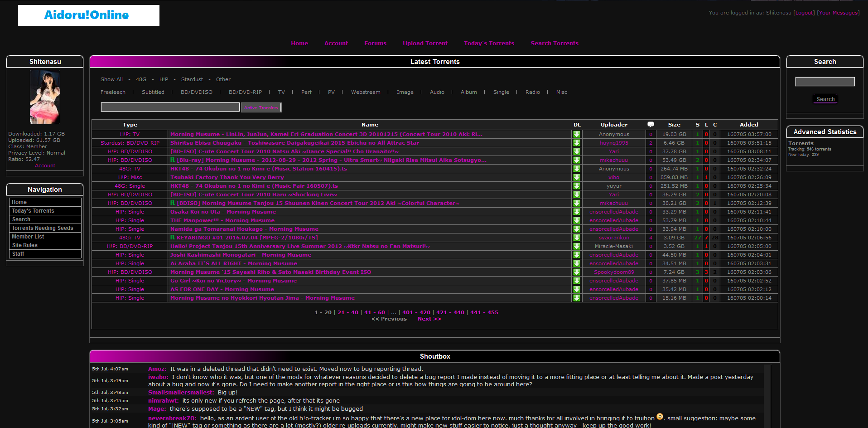Go to torrents page 21 - 40

[x=348, y=312]
